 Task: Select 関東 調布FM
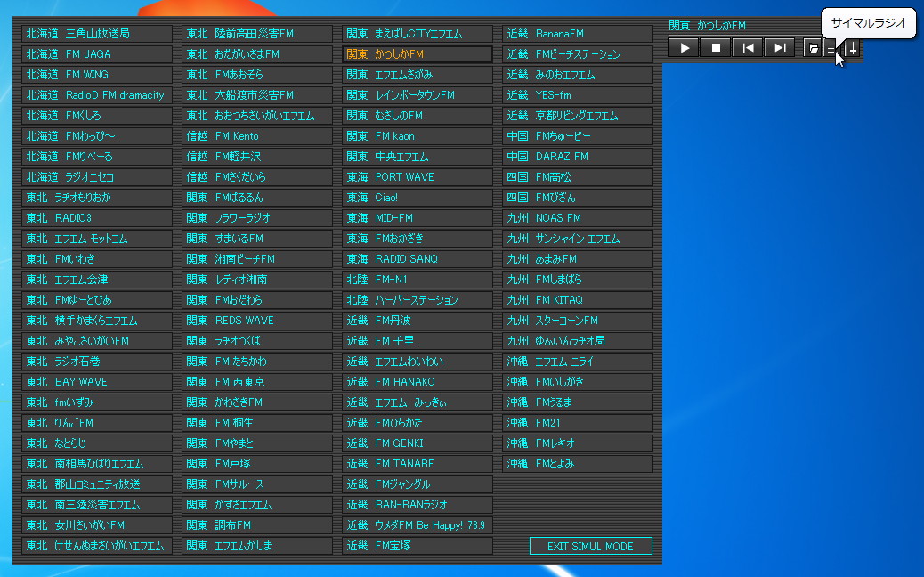pyautogui.click(x=257, y=525)
